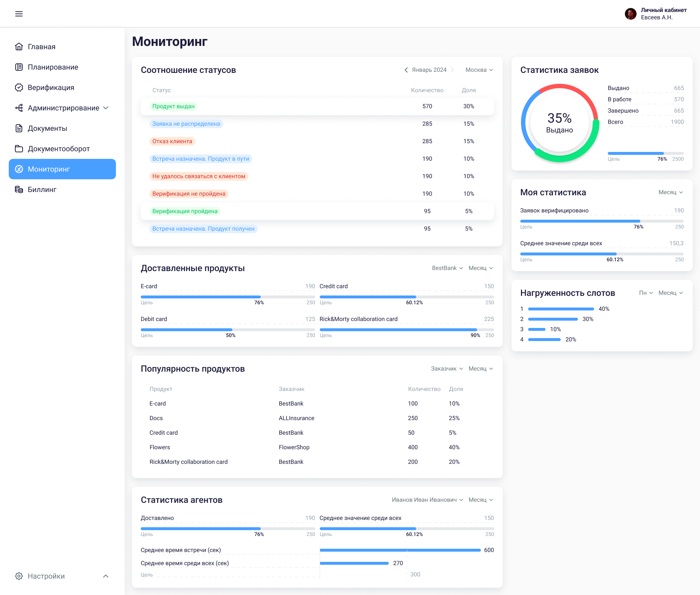Select the Мониторинг menu item
Viewport: 700px width, 595px height.
(x=62, y=169)
